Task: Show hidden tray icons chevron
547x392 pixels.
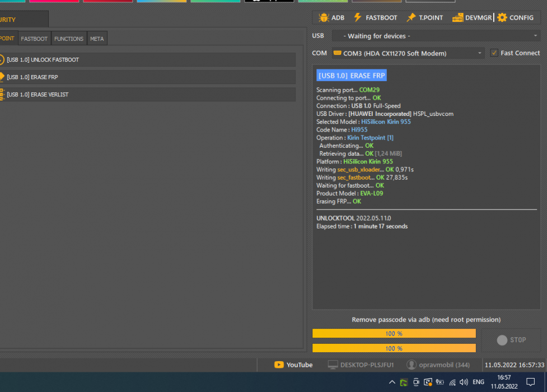Action: [392, 382]
